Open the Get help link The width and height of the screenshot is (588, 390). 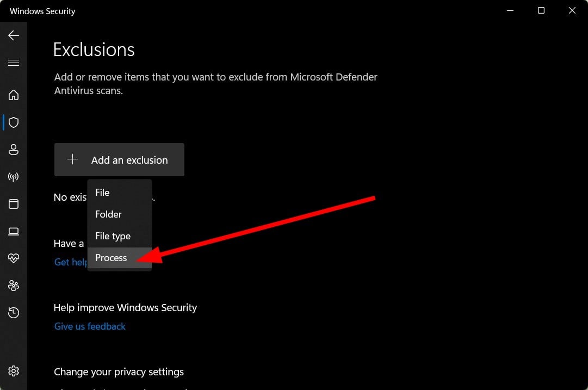point(71,262)
